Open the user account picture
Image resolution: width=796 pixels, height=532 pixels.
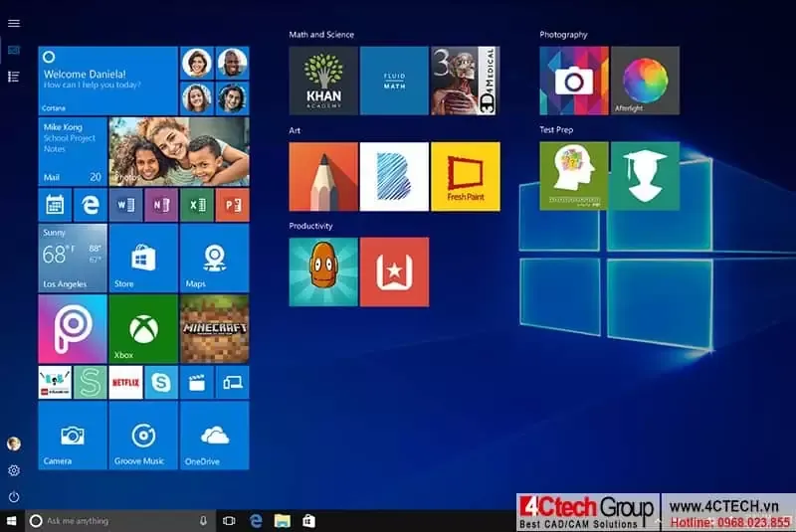pos(14,443)
